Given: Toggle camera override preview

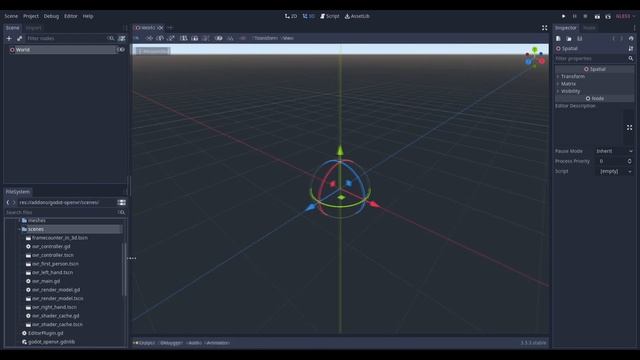Looking at the screenshot, I should 242,38.
